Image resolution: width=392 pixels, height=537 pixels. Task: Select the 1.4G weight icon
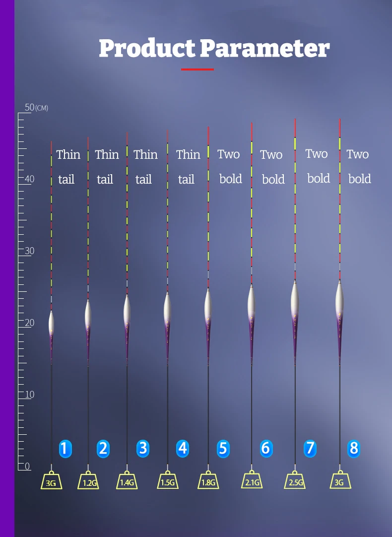point(127,480)
